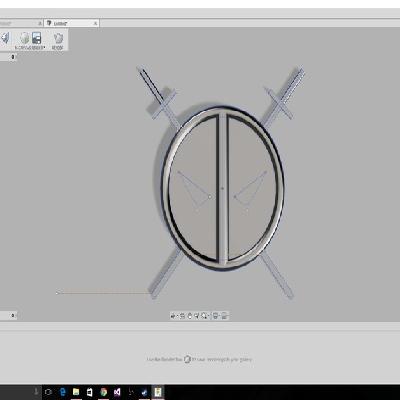Click the render icon in gallery hint
Viewport: 400px width, 400px height.
click(187, 359)
